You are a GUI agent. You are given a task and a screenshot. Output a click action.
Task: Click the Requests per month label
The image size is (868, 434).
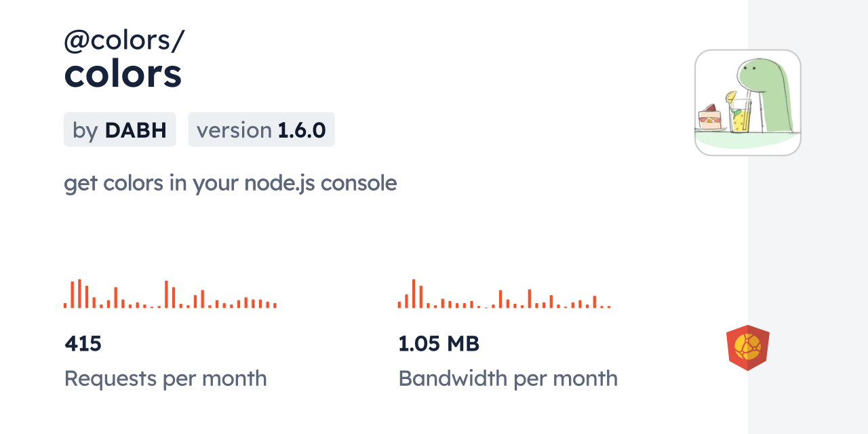pos(165,378)
